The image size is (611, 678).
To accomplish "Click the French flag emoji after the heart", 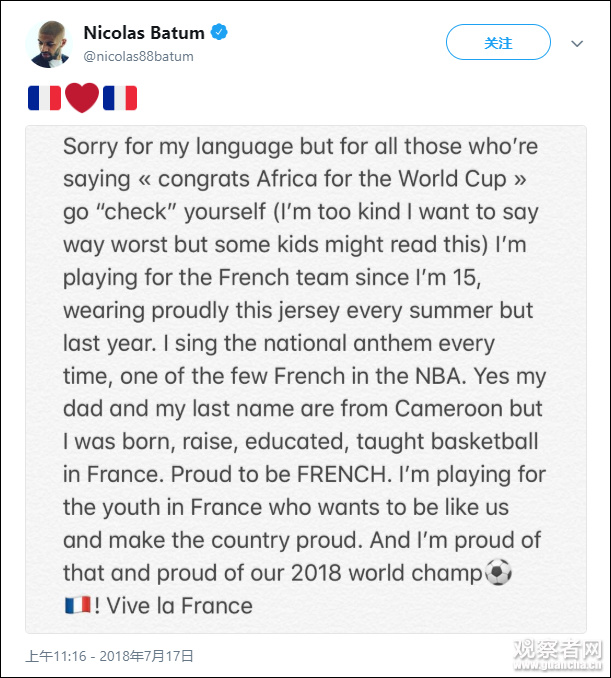I will [120, 98].
